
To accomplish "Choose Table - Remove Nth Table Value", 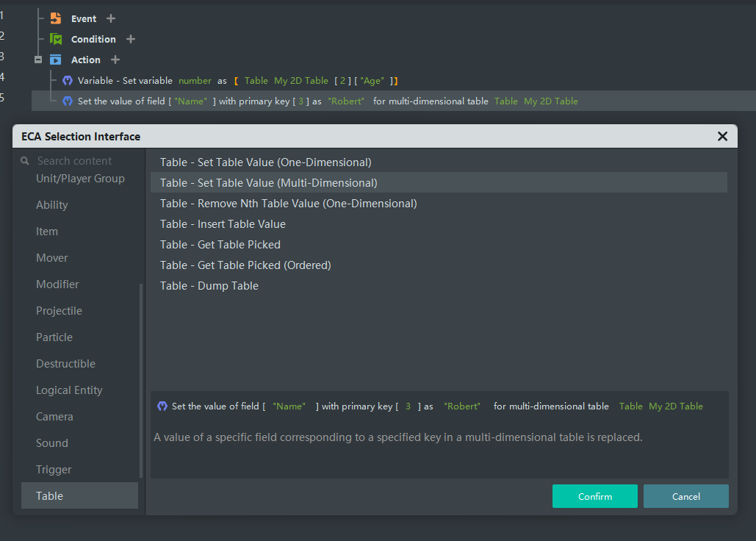I will 439,204.
